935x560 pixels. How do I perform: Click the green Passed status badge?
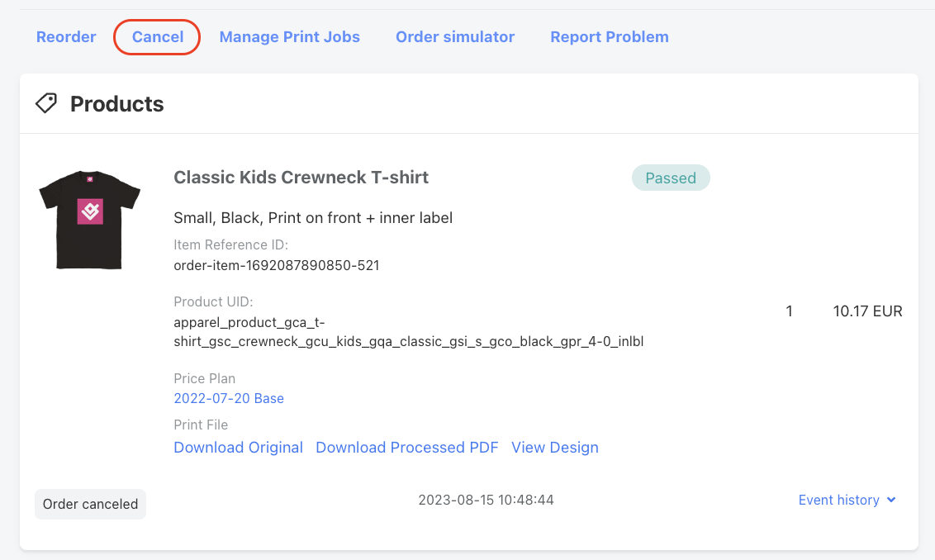(671, 178)
